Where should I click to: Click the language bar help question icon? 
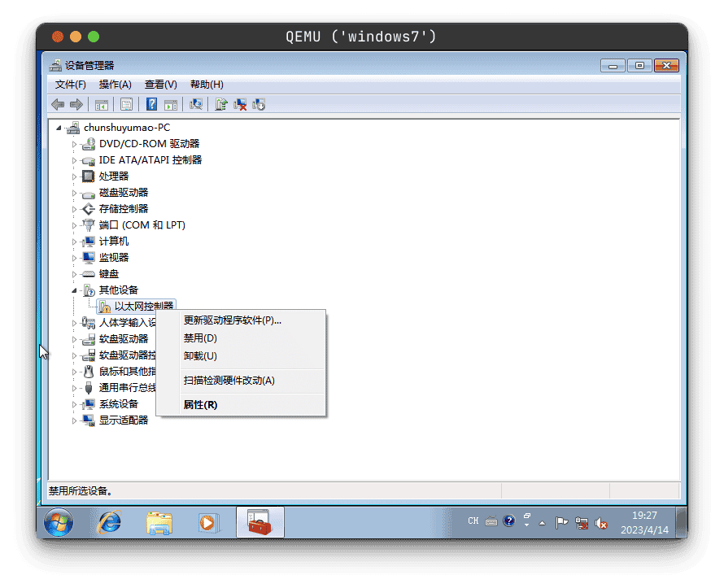click(508, 521)
